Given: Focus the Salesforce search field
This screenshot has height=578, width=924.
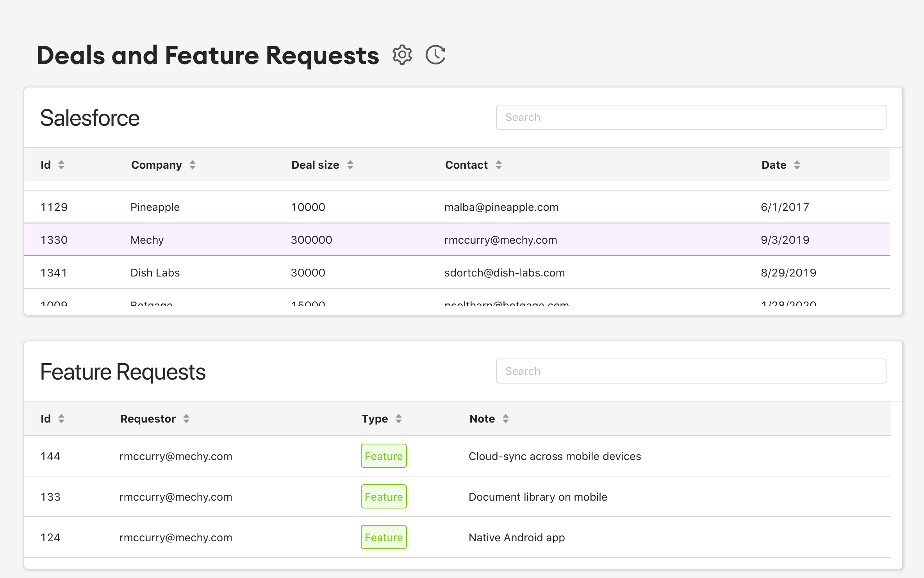Looking at the screenshot, I should click(x=691, y=117).
